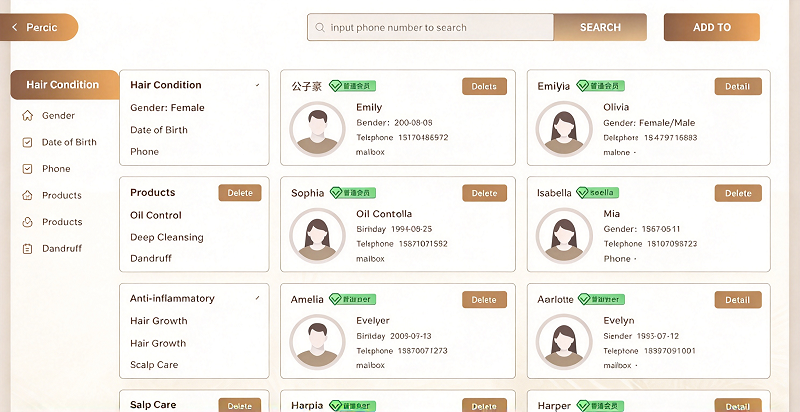
Task: Collapse the Hair Condition panel chevron
Action: 258,85
